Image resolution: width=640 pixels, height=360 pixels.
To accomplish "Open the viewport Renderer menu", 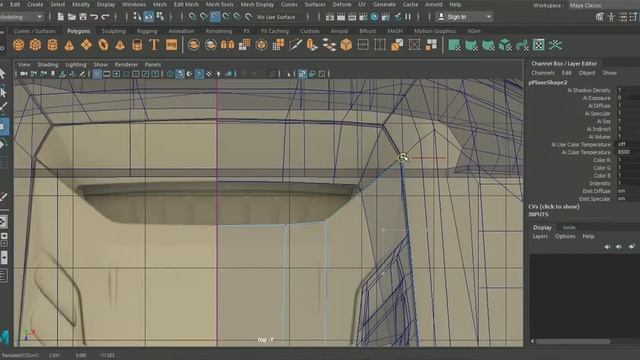I will click(x=126, y=64).
